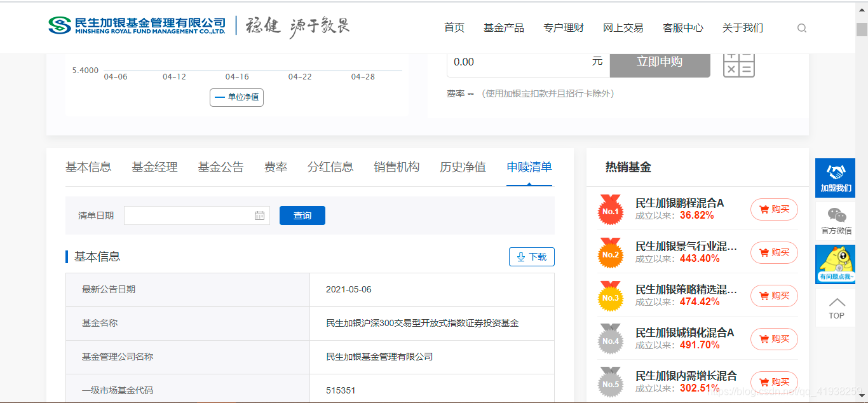Focus the 清单日期 date input
This screenshot has width=868, height=403.
tap(197, 215)
